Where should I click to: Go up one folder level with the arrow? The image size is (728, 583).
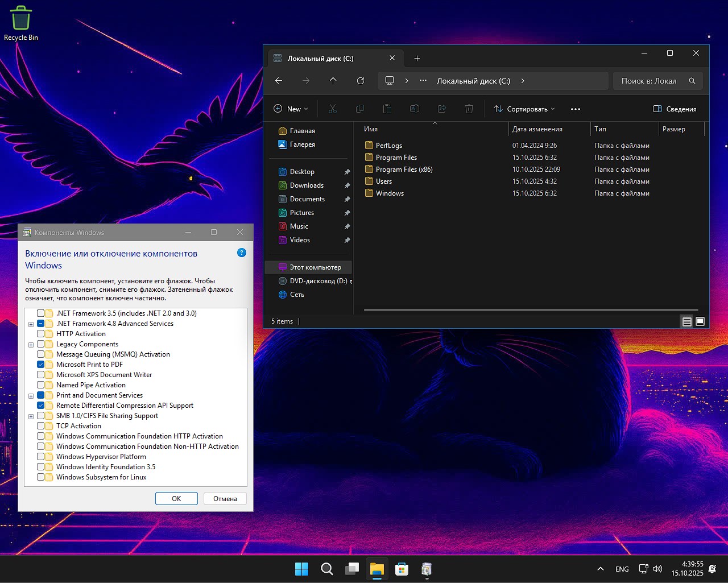pos(333,81)
